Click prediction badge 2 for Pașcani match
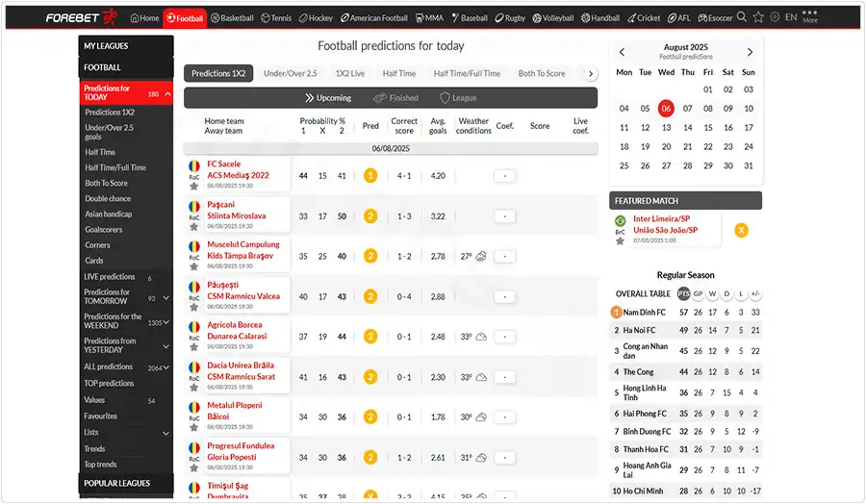 coord(370,215)
